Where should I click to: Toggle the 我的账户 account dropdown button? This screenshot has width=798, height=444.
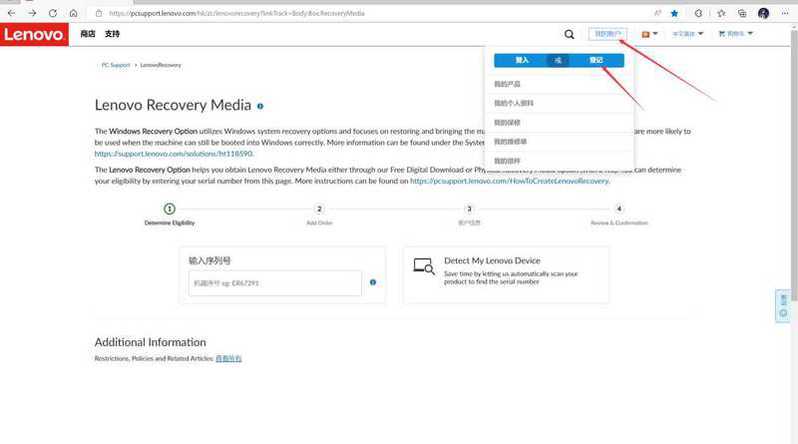[x=608, y=34]
